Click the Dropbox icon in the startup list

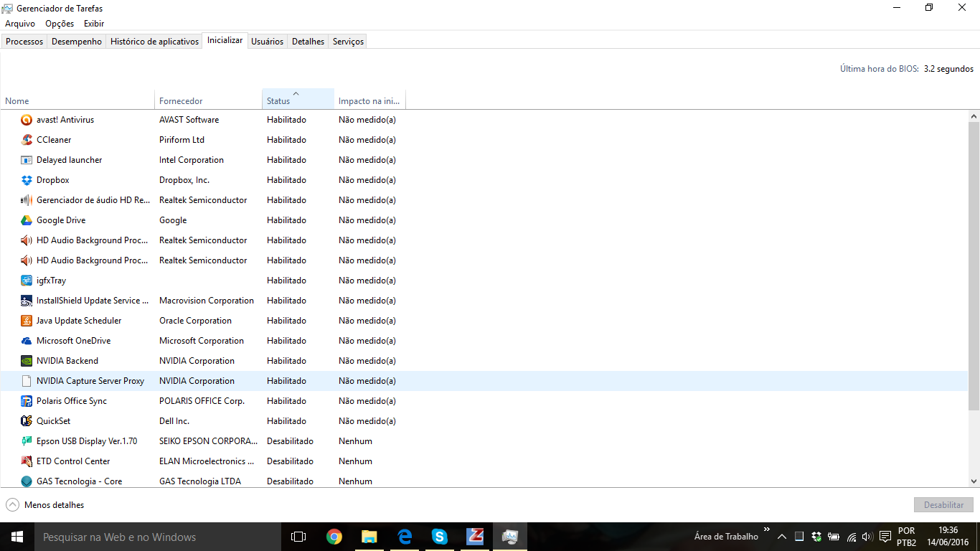(27, 180)
